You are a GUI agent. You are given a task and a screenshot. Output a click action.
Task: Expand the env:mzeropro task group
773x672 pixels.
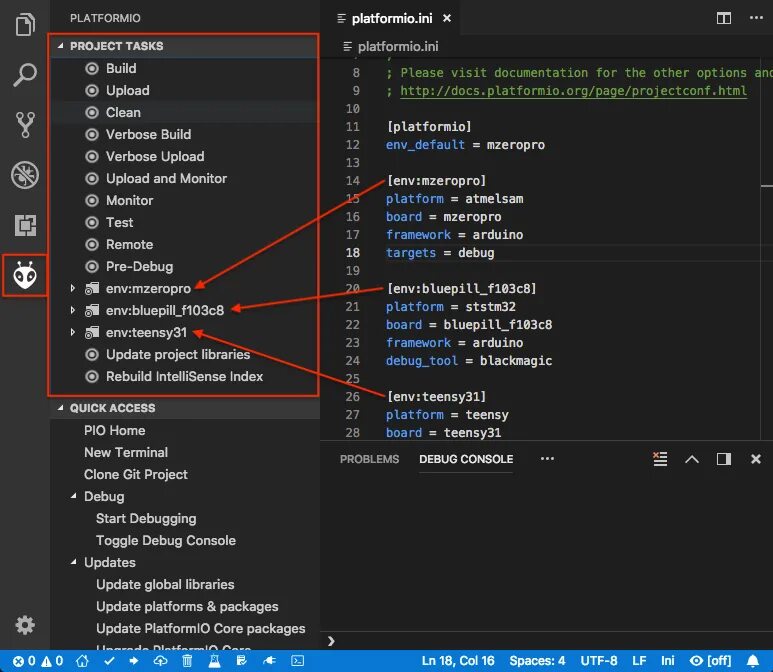[72, 288]
